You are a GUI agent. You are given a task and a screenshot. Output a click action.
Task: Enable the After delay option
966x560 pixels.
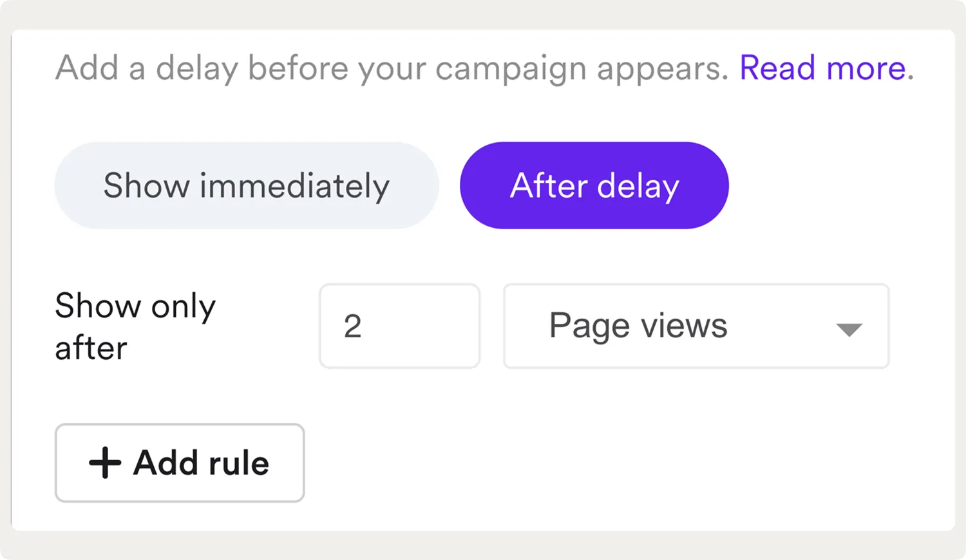pyautogui.click(x=593, y=185)
